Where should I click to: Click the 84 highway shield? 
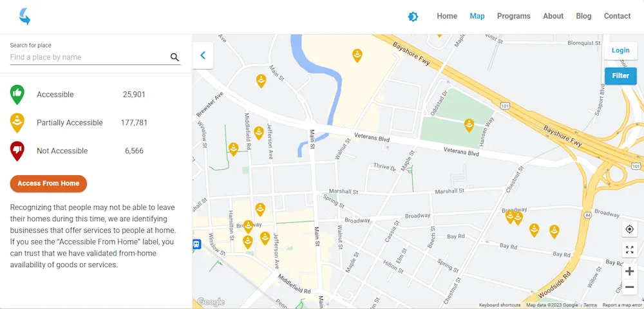[x=589, y=215]
